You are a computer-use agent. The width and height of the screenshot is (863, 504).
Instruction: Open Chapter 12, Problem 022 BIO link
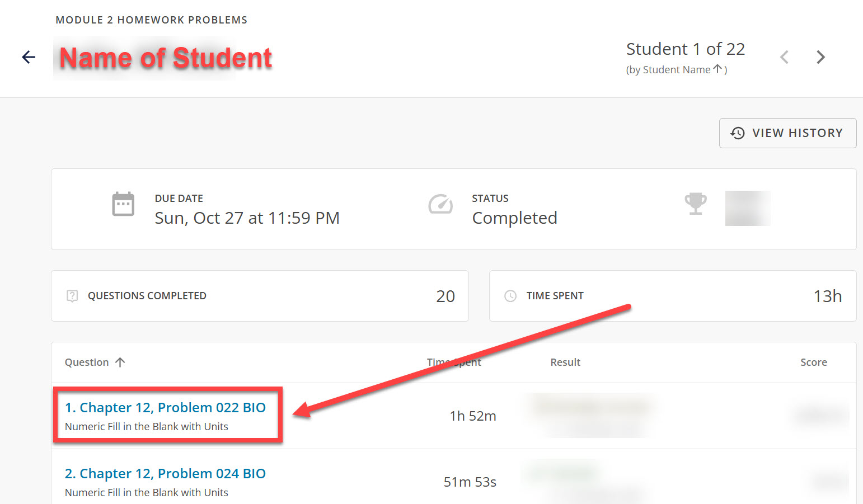[x=165, y=408]
